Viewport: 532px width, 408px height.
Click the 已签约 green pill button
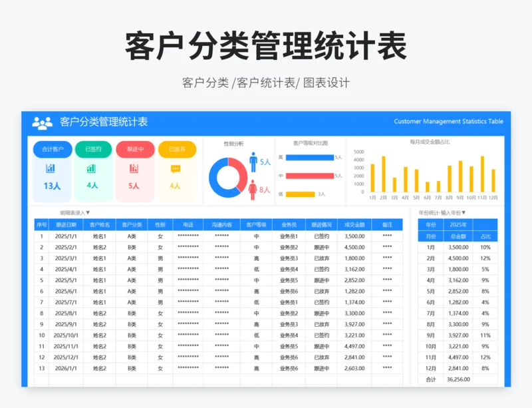[x=93, y=149]
